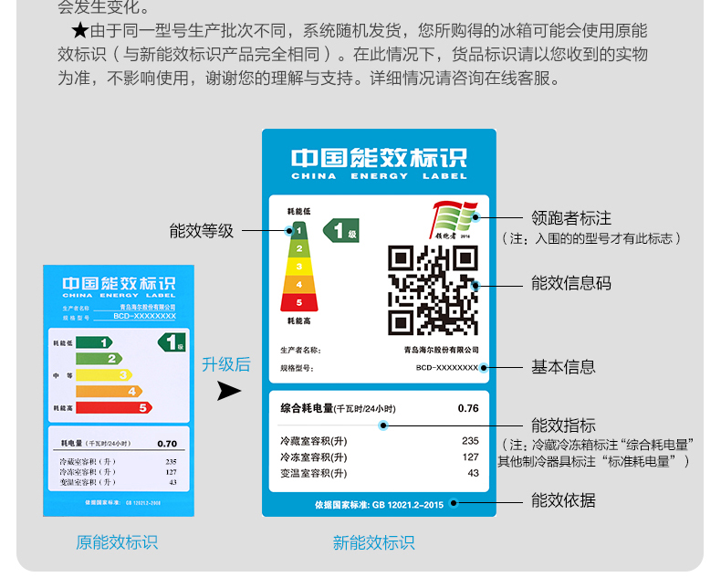Screen dimensions: 721x588
Task: Click value 235 on the new label
Action: [x=470, y=441]
